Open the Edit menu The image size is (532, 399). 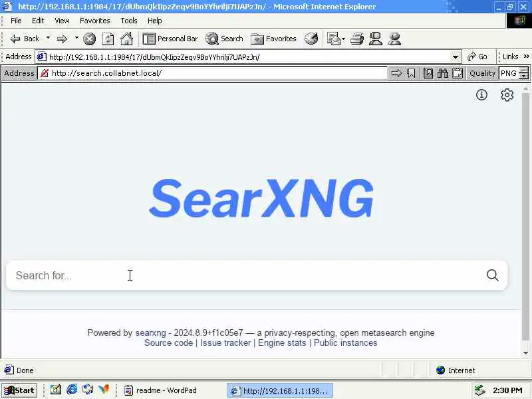38,21
